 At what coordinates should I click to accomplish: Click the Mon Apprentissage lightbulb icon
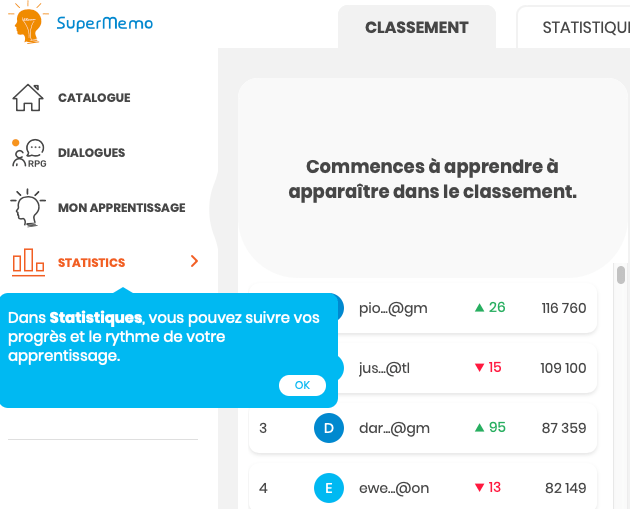[x=28, y=208]
